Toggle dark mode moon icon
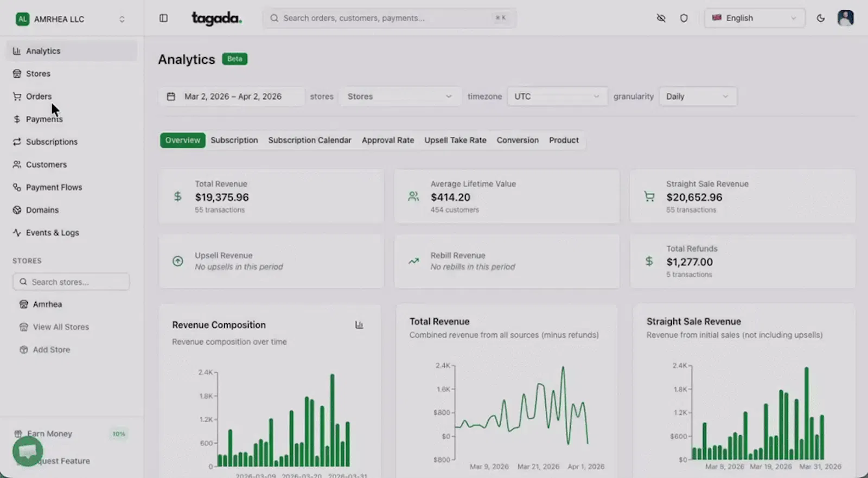The image size is (868, 478). (821, 18)
